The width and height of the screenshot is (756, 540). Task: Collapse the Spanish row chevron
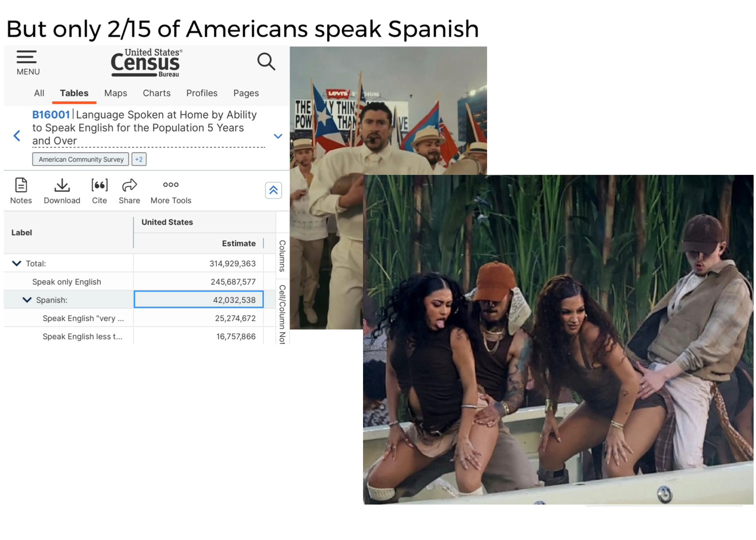tap(27, 300)
